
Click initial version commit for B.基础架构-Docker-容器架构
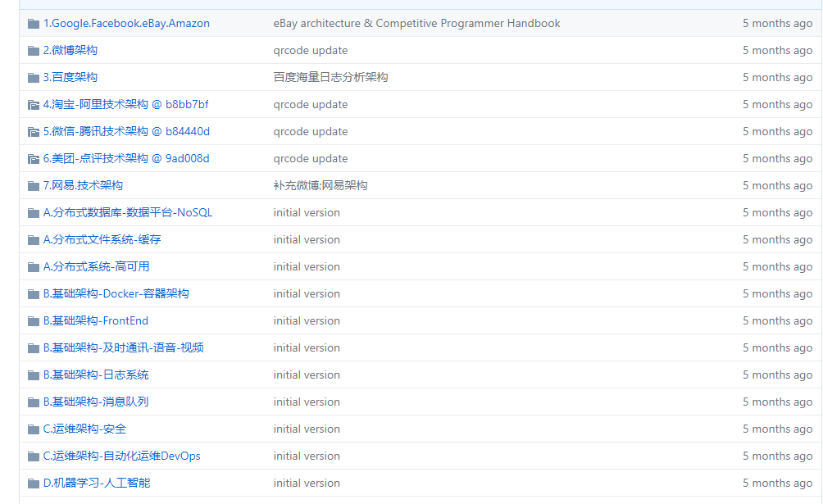tap(307, 293)
